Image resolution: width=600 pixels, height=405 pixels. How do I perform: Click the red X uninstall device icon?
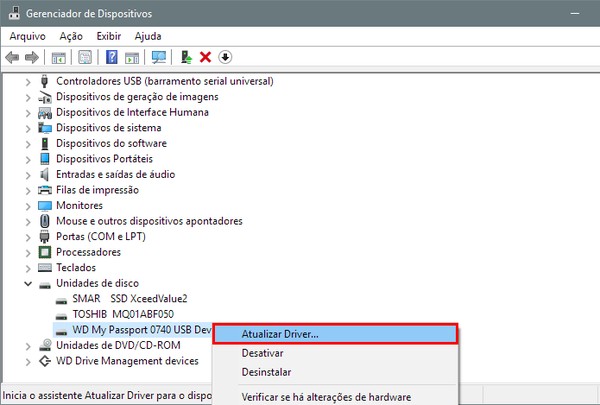(205, 57)
